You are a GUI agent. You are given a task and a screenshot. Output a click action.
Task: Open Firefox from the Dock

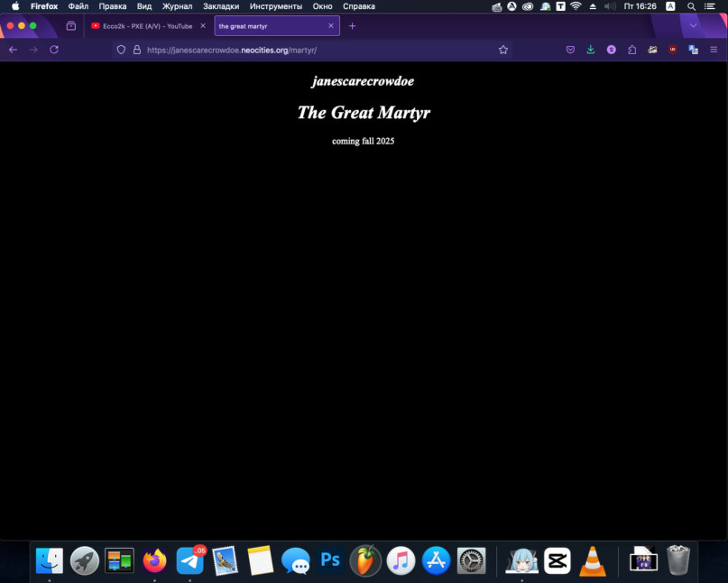pos(154,560)
